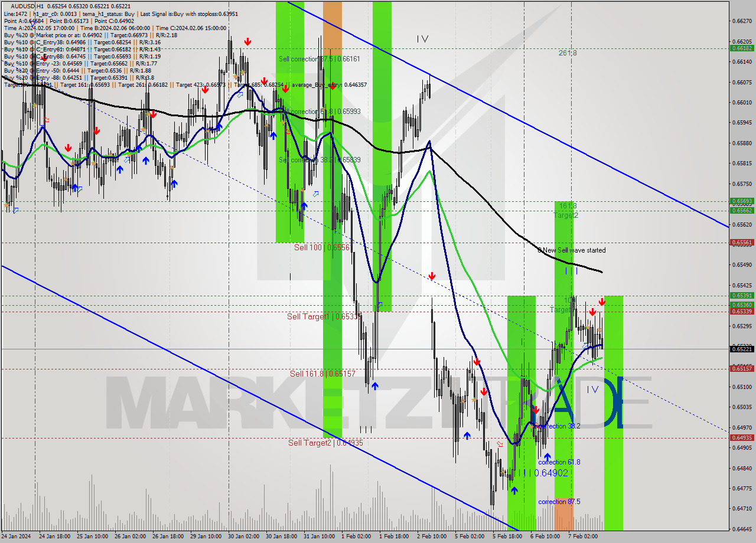Click the 0.66270 price axis label
Image resolution: width=756 pixels, height=543 pixels.
(x=741, y=21)
